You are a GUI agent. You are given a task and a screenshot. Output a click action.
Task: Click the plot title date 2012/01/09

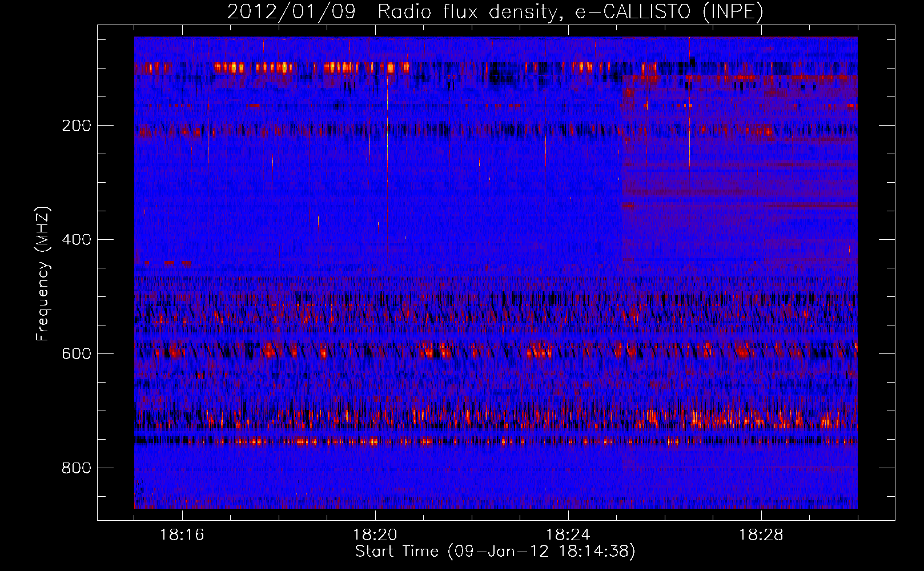coord(291,11)
